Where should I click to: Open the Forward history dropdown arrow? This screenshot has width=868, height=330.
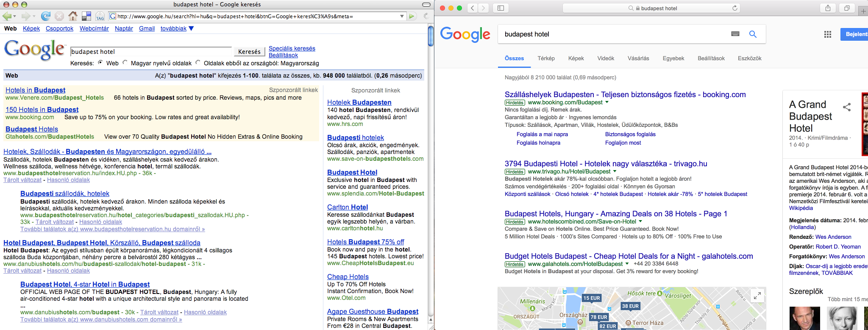coord(34,17)
